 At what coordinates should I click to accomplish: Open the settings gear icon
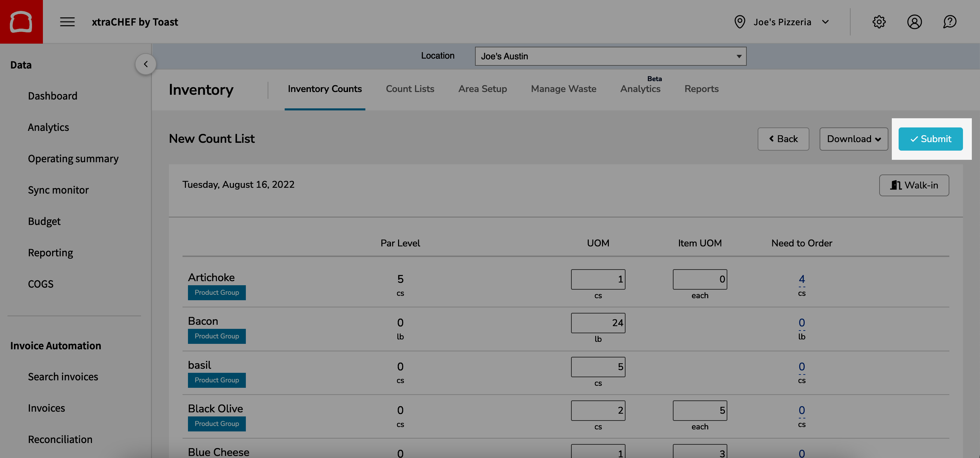click(x=879, y=22)
